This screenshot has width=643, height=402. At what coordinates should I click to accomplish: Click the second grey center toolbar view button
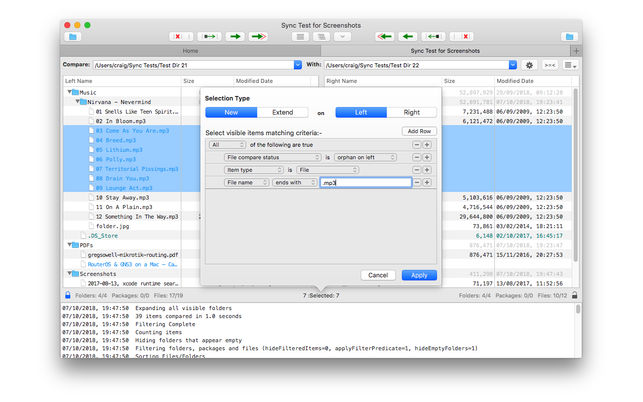coord(322,37)
